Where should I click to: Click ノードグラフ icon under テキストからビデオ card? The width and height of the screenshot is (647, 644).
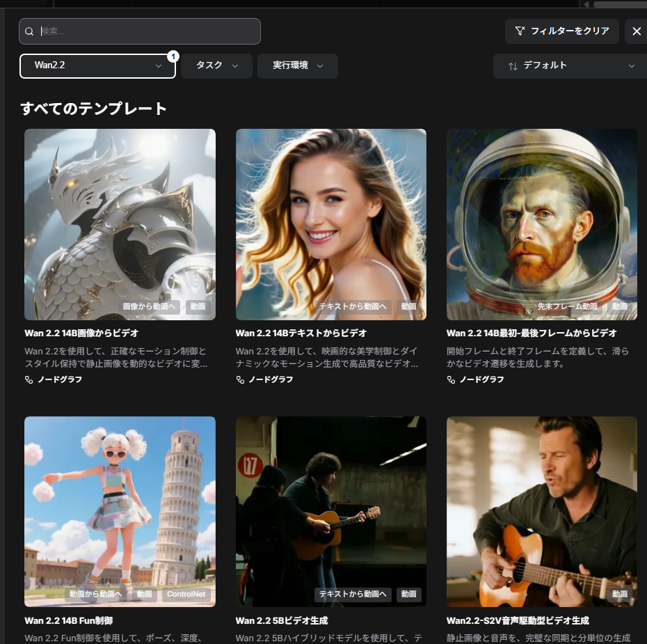tap(240, 379)
